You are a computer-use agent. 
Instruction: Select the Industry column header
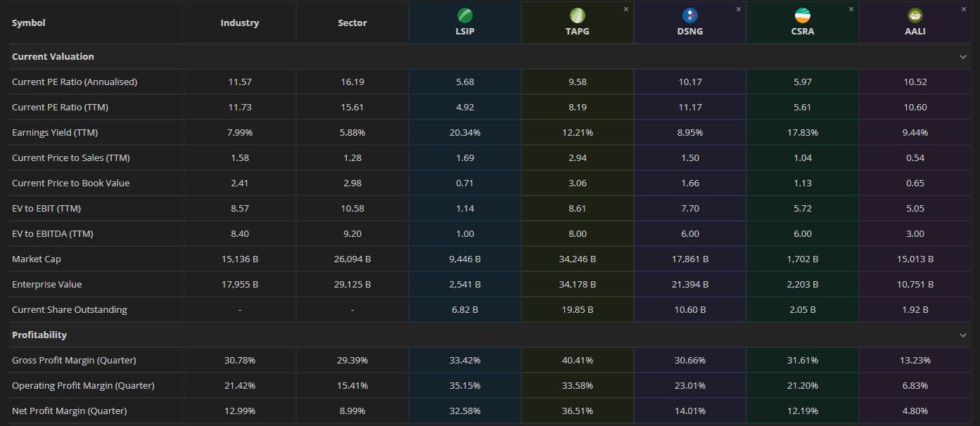click(239, 23)
